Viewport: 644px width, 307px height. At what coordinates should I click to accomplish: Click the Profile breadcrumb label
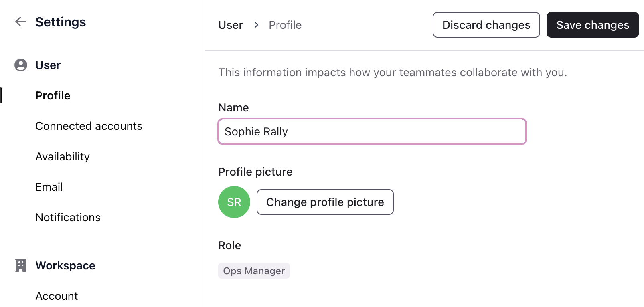click(x=285, y=25)
